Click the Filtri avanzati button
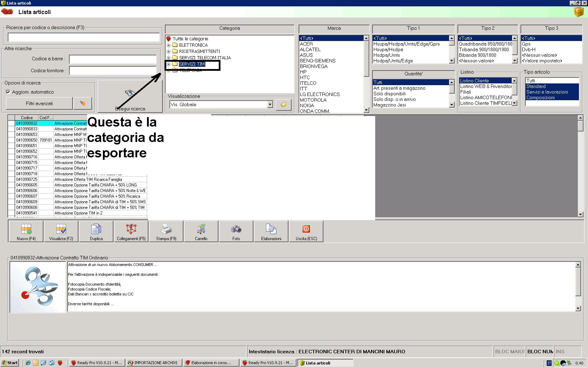 click(39, 103)
